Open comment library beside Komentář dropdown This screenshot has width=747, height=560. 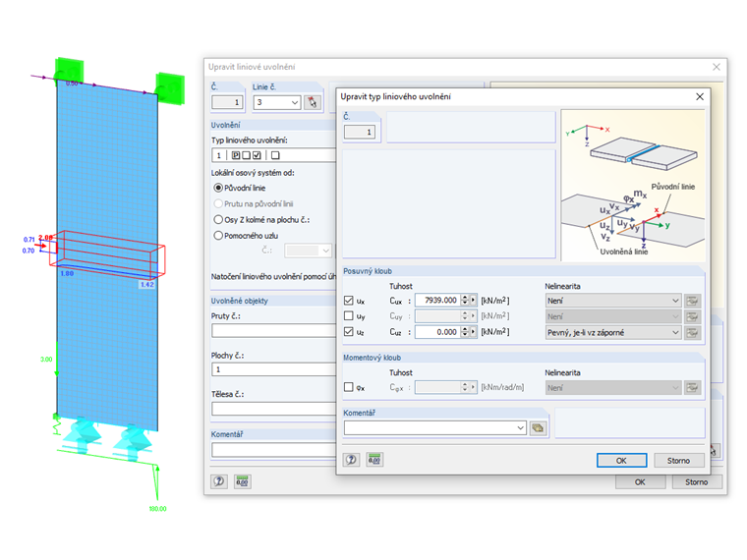(538, 428)
